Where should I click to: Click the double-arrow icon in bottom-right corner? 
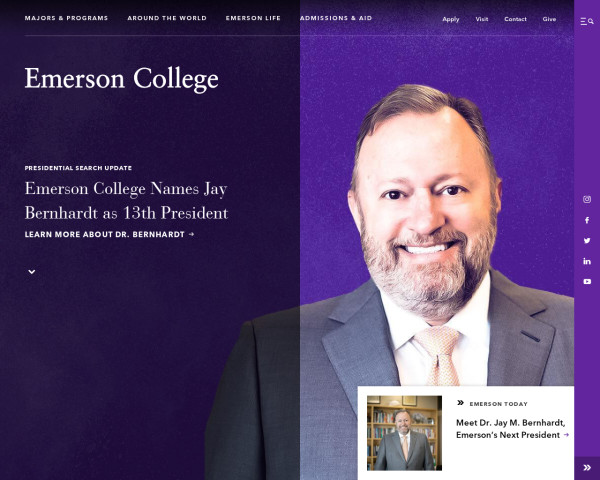(587, 467)
